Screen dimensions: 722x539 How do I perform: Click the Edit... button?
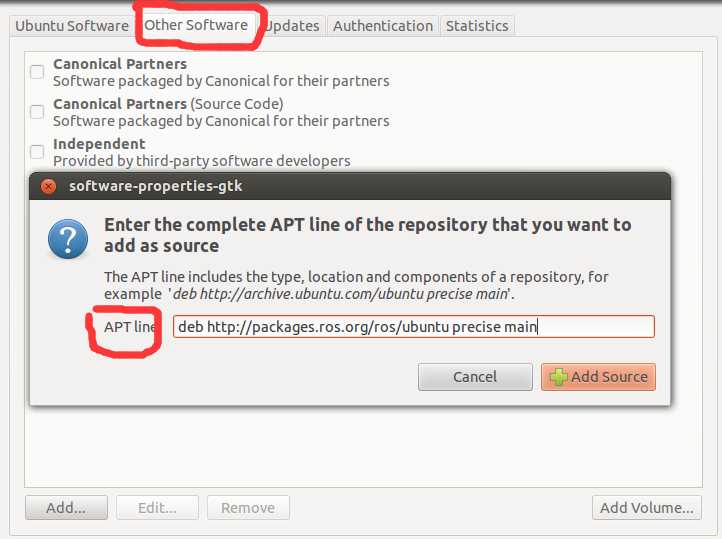click(157, 507)
